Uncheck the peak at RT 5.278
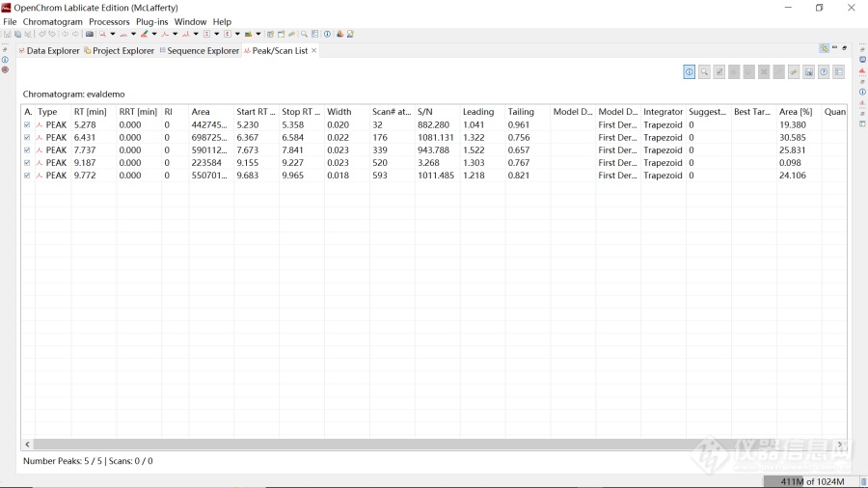 pyautogui.click(x=27, y=125)
